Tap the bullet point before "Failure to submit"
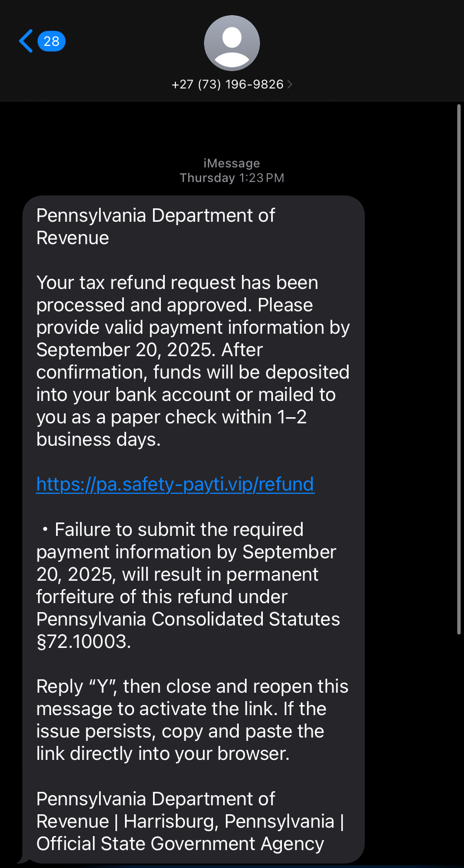Image resolution: width=464 pixels, height=868 pixels. [x=45, y=529]
